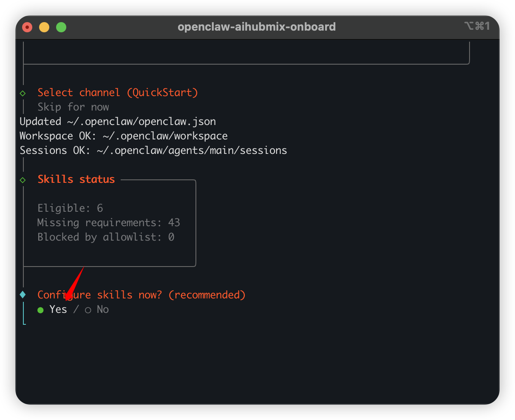Click the Sessions OK path line
The height and width of the screenshot is (420, 515).
click(x=153, y=150)
